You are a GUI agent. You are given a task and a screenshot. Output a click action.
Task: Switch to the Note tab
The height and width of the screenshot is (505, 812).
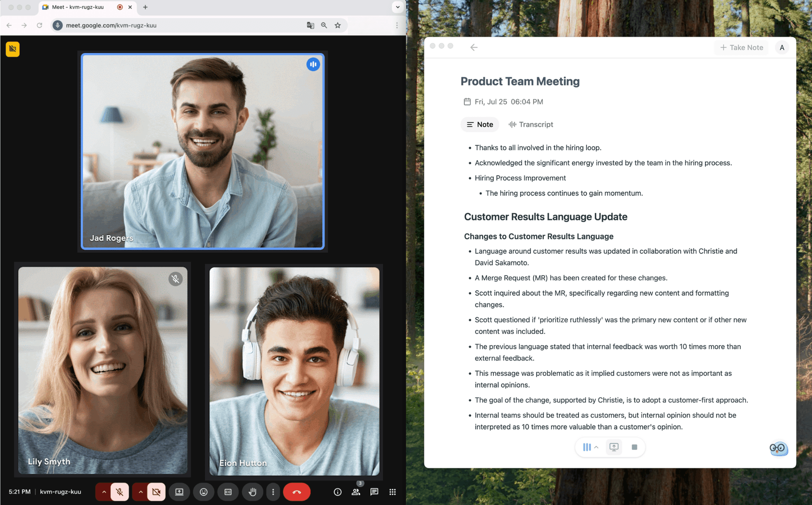point(480,124)
